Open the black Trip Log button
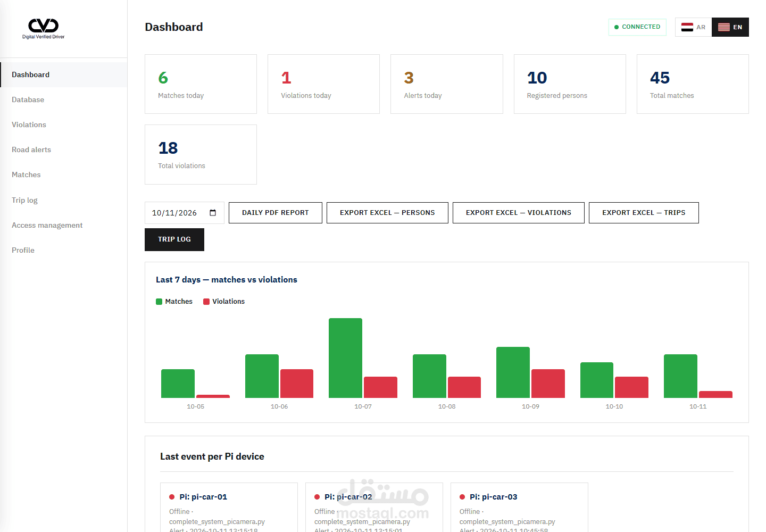This screenshot has height=532, width=766. 174,240
